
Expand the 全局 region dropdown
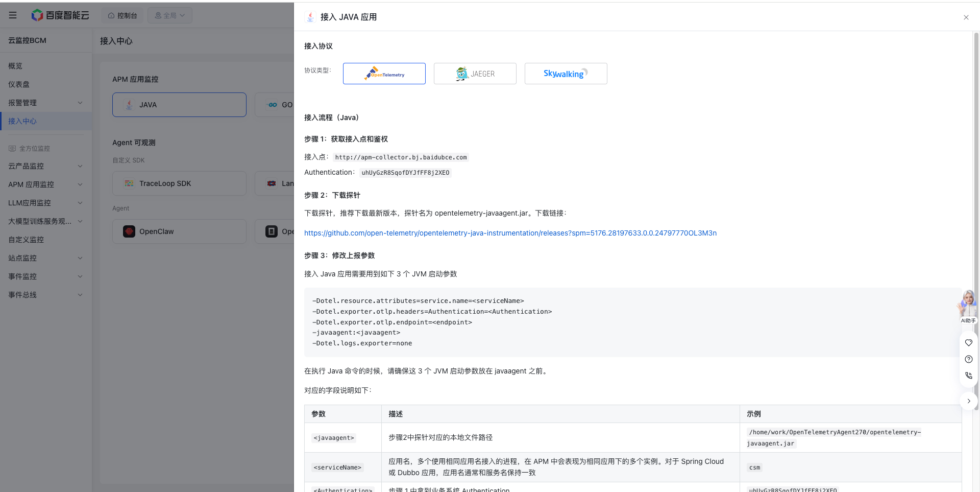(170, 15)
